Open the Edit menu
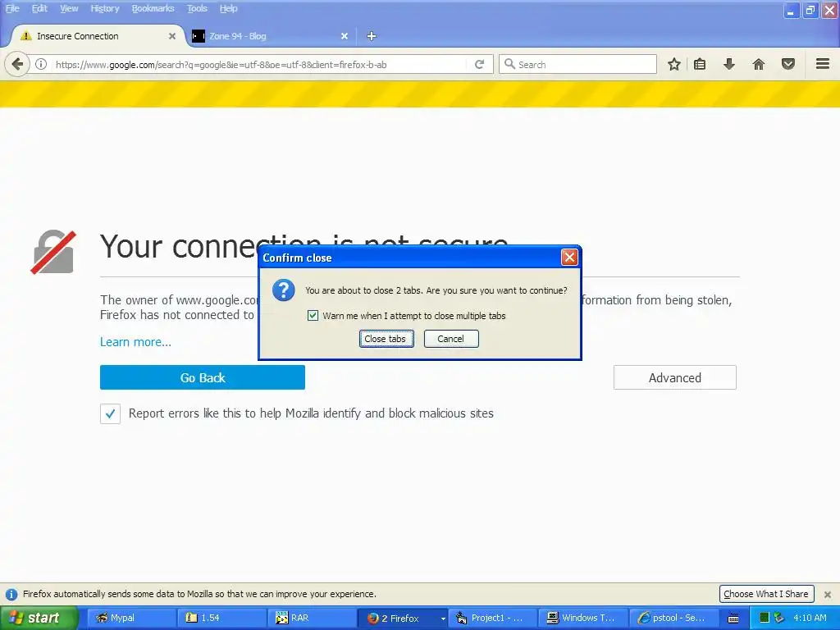Viewport: 840px width, 630px height. [39, 8]
